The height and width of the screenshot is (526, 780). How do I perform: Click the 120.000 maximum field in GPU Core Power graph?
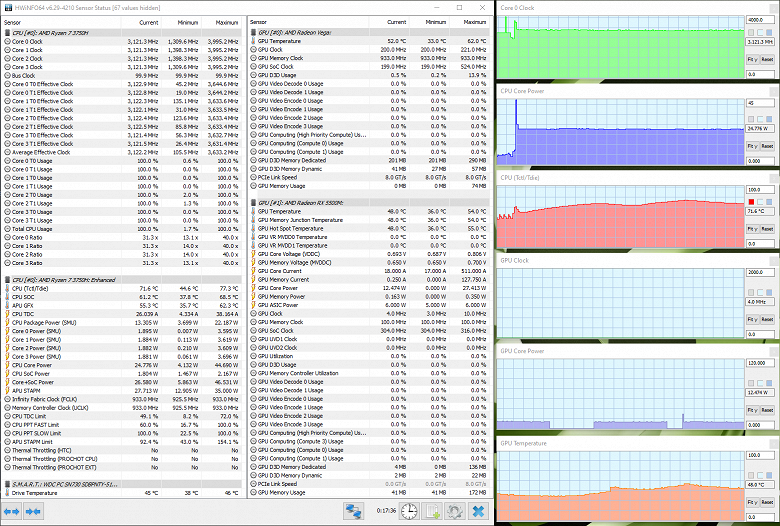[x=760, y=363]
